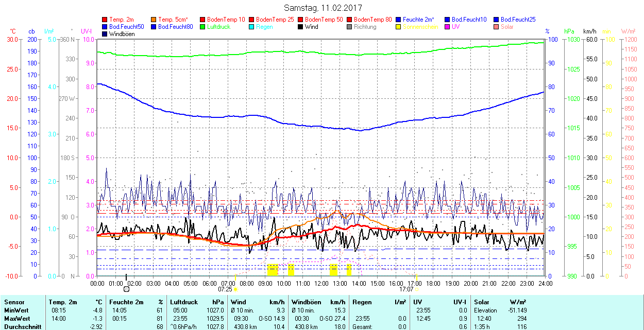Click the BodenTemp 80 legend label

373,20
